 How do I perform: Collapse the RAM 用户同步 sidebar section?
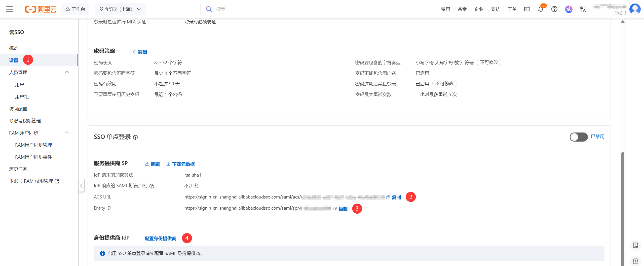point(67,133)
